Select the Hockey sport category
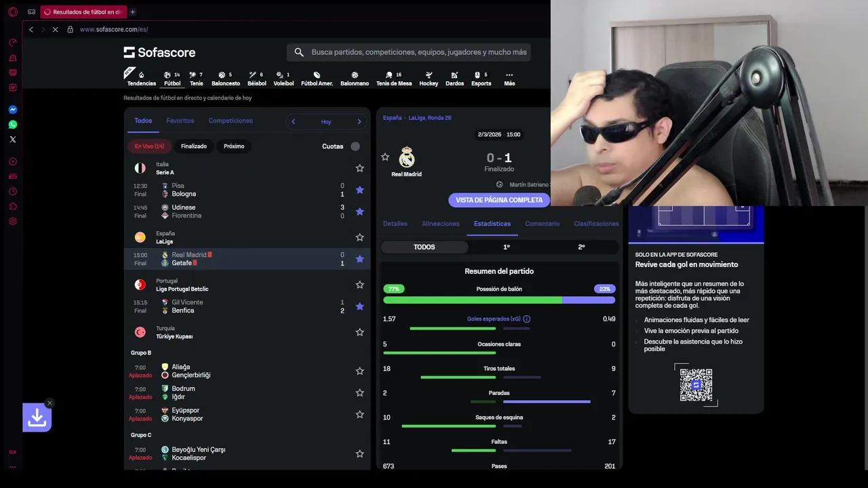 [x=429, y=79]
